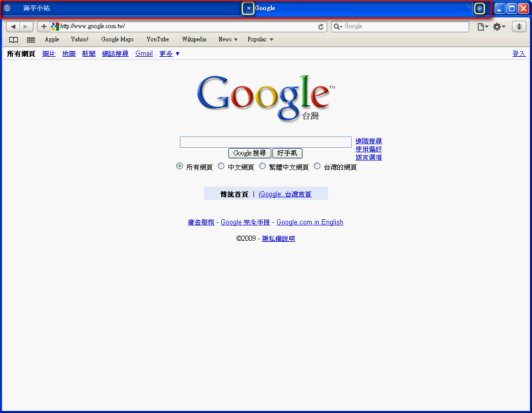Open search engine magnifier dropdown

click(338, 27)
